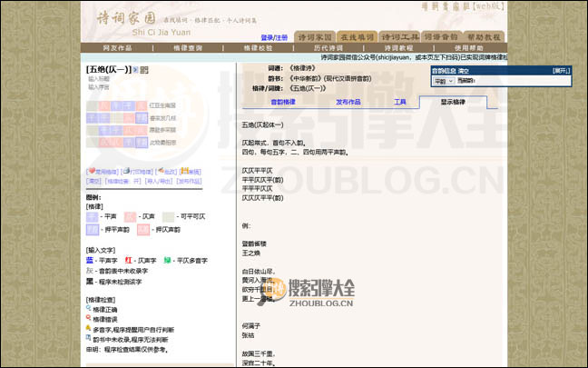Click the pencil icon for 批改
The height and width of the screenshot is (368, 588).
(x=158, y=172)
